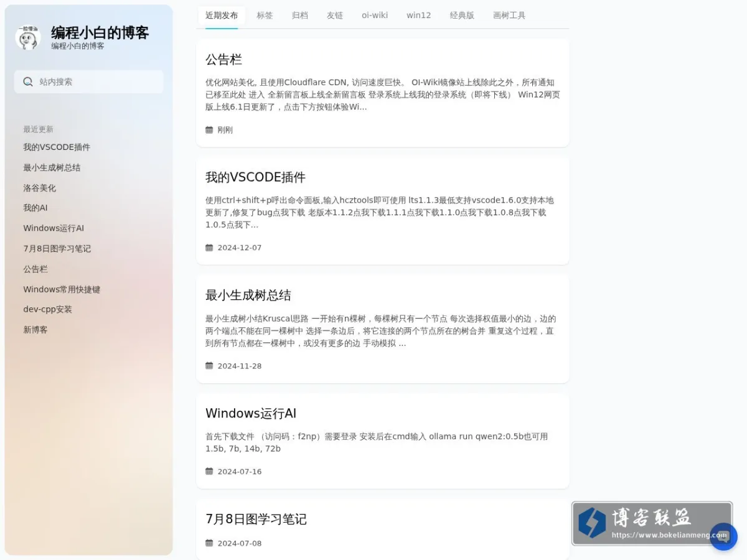Open the 公告栏 post title

223,60
